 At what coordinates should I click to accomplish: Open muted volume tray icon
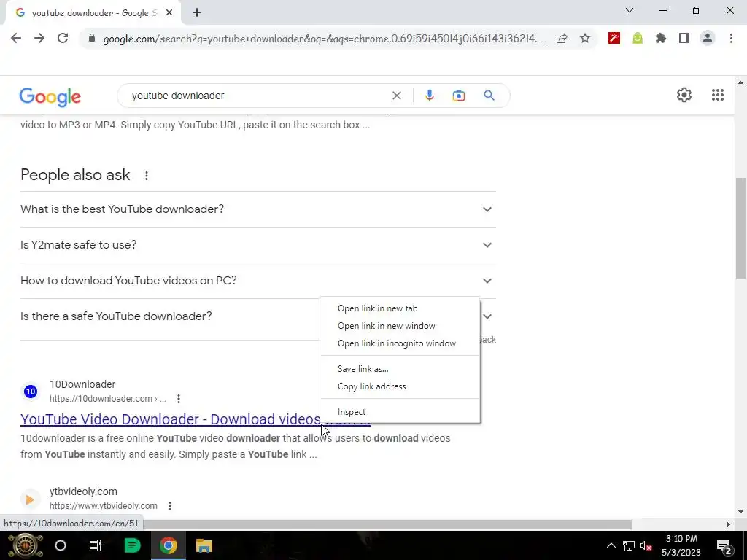tap(646, 545)
